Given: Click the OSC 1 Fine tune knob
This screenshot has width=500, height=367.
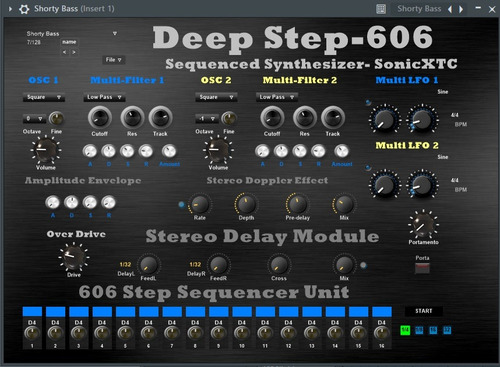Looking at the screenshot, I should click(x=56, y=118).
